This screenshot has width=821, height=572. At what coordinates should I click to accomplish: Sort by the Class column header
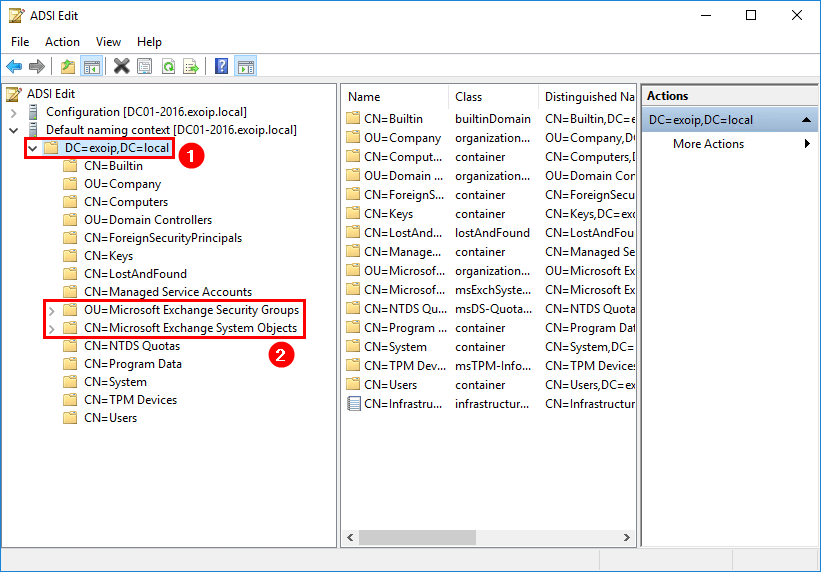(494, 97)
